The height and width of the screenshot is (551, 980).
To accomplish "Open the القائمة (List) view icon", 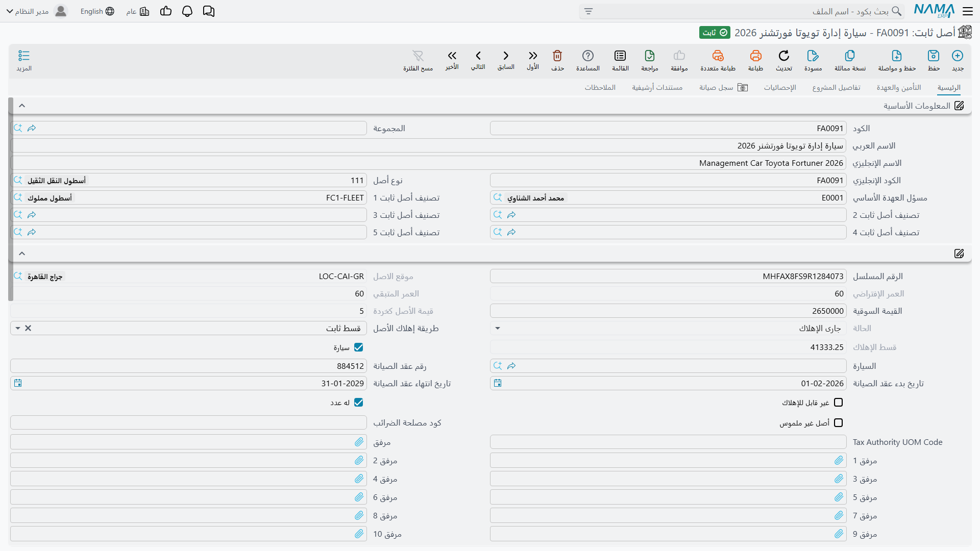I will (x=620, y=56).
